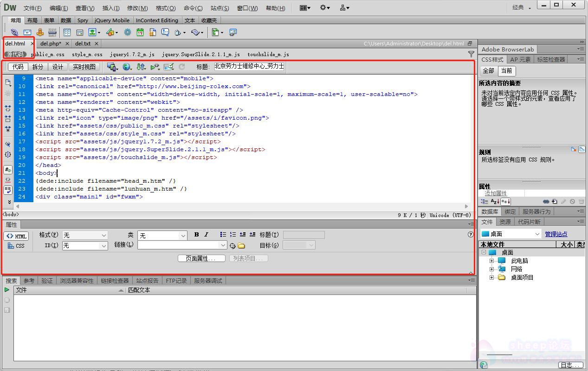The image size is (588, 371).
Task: Browse for a link file with folder icon
Action: (241, 245)
